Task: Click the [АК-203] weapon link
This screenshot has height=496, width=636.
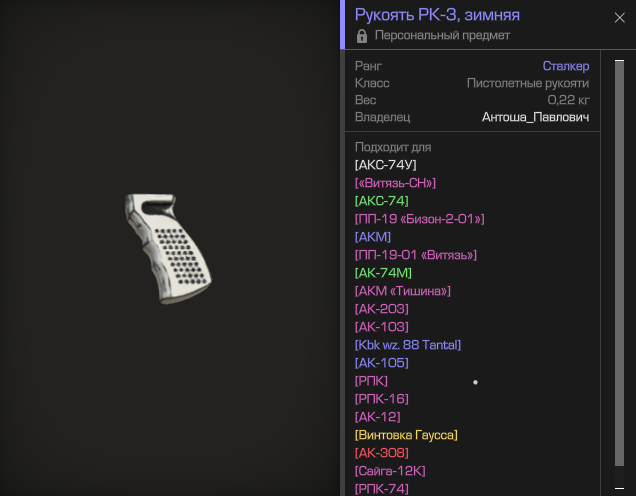Action: tap(381, 309)
